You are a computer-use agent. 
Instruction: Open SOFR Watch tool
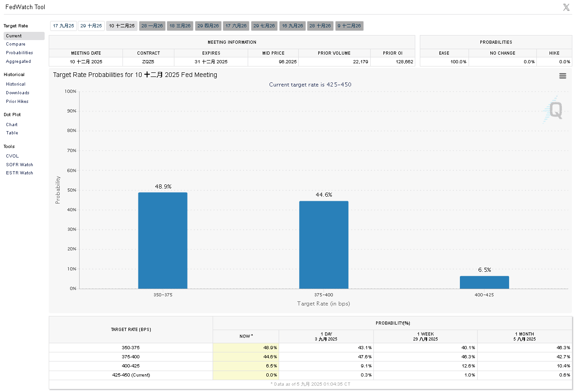(19, 165)
